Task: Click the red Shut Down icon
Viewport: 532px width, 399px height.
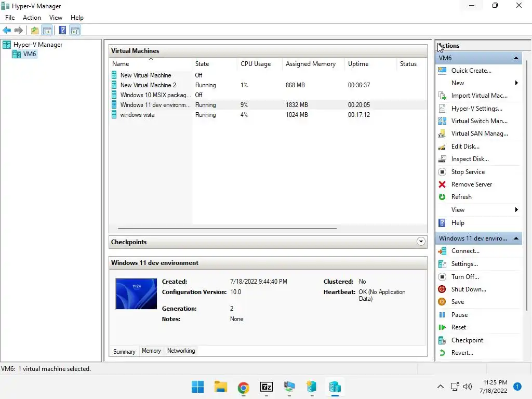Action: [x=442, y=289]
